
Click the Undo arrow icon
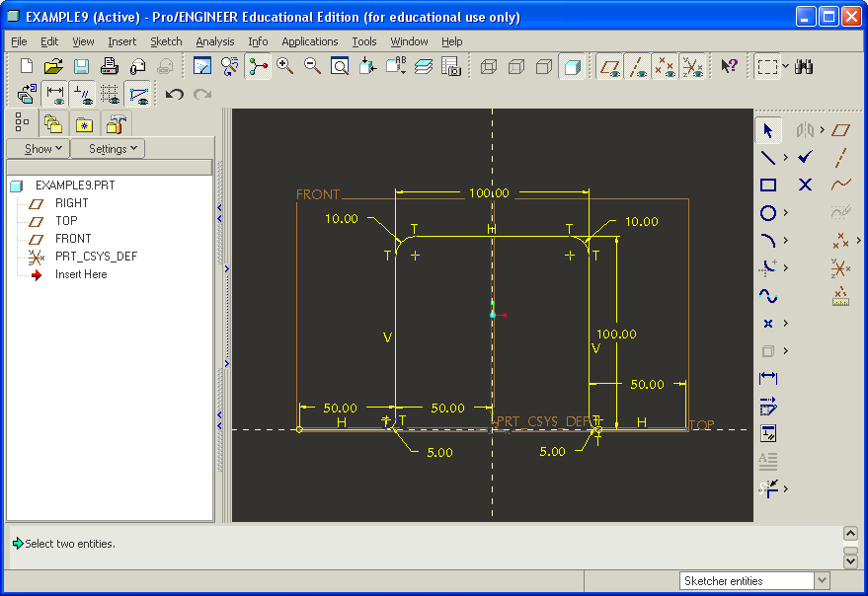coord(175,95)
